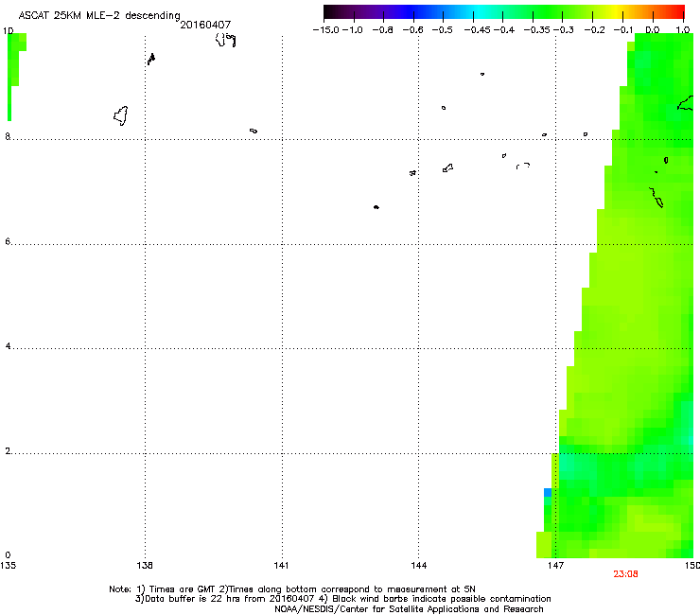Viewport: 700px width, 615px height.
Task: Click the blue data cell near 147 longitude
Action: [x=548, y=492]
